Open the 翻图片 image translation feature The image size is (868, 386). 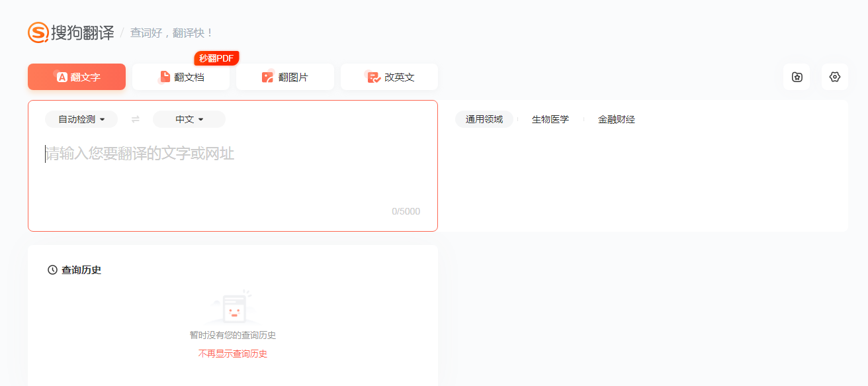(x=284, y=76)
